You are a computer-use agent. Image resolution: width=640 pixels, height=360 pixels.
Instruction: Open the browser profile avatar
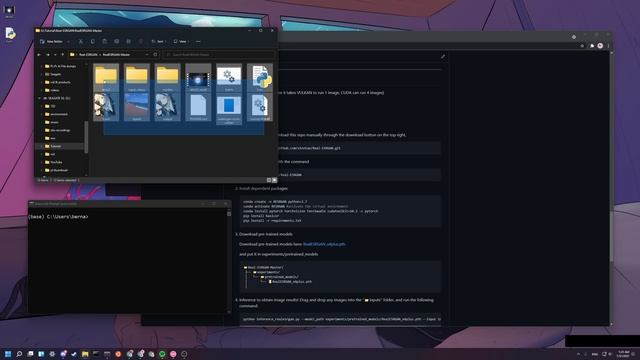[600, 46]
